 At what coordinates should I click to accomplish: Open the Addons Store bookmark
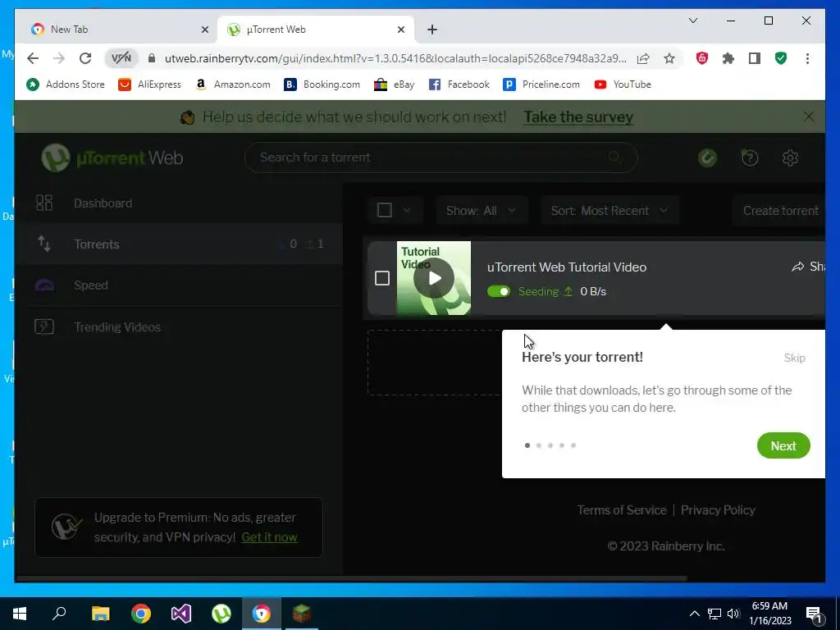click(66, 84)
